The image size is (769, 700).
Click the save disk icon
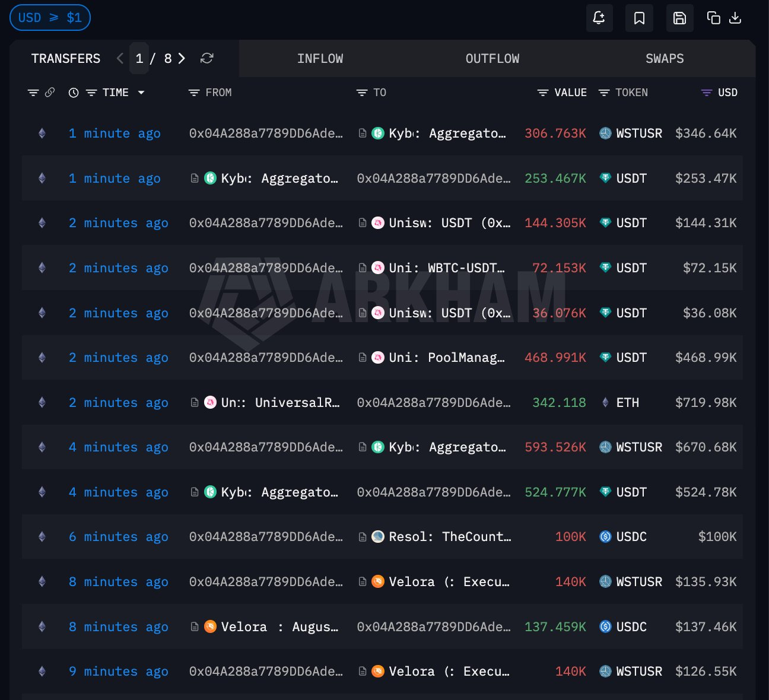679,18
